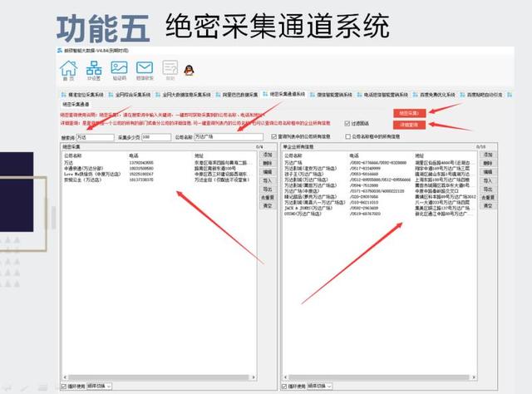Open the envelope messaging toolbar icon

pos(145,69)
